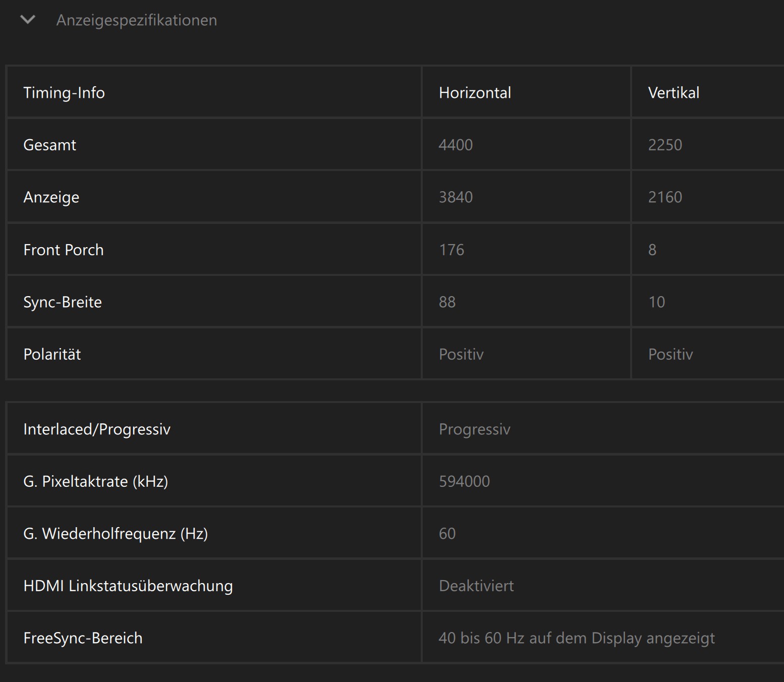Screen dimensions: 784x682
Task: Select the Pixeltaktrate value 594000
Action: point(464,482)
